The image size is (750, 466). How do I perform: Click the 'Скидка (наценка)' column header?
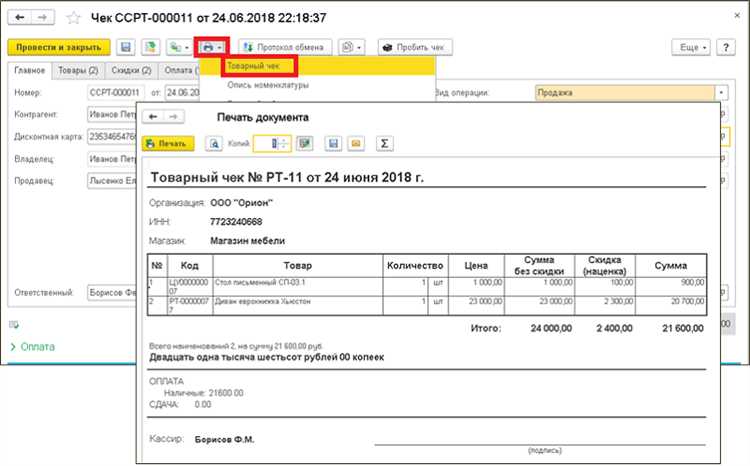[605, 266]
